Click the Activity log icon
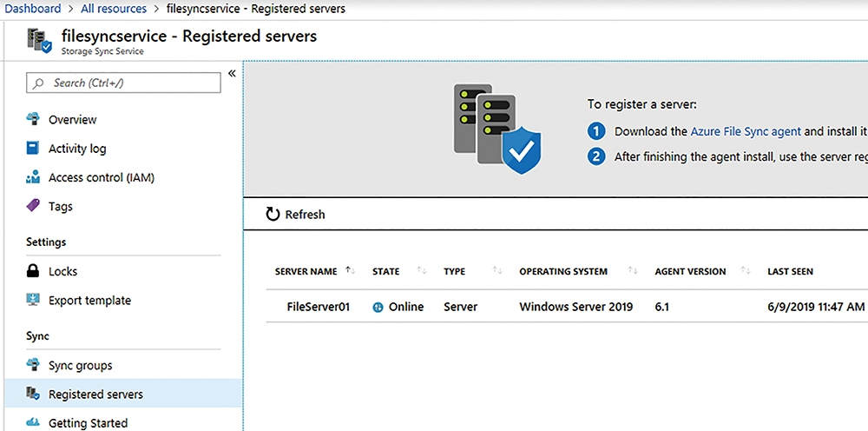This screenshot has width=868, height=431. (x=33, y=148)
